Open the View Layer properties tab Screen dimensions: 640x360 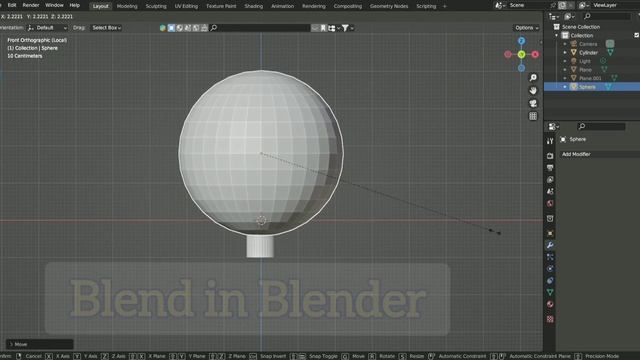[x=550, y=180]
